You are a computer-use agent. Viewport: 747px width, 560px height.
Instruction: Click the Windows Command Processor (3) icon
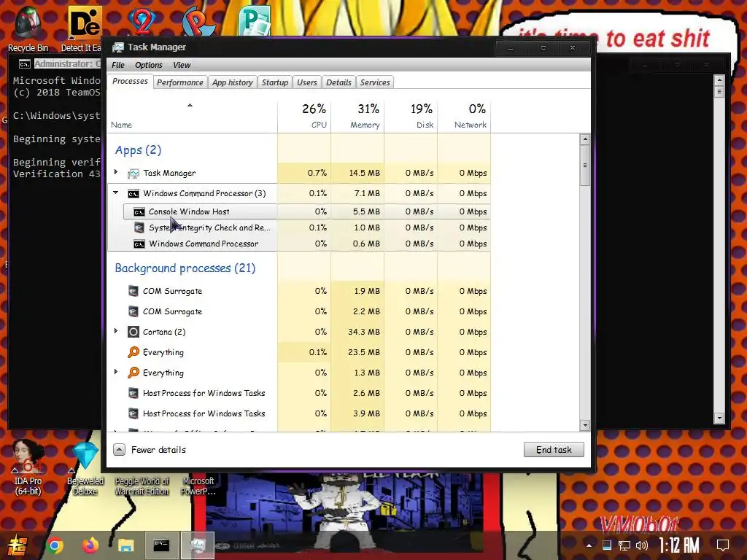133,193
